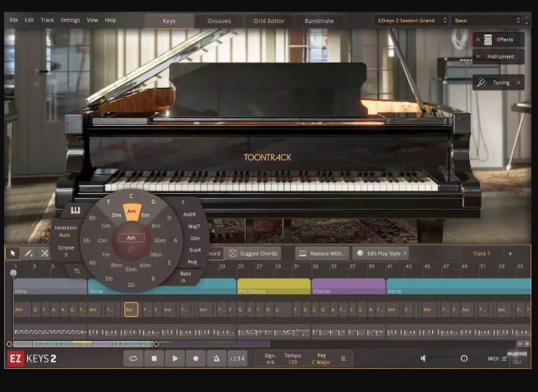Select the yellow Pre Chorus song part
538x392 pixels.
274,286
